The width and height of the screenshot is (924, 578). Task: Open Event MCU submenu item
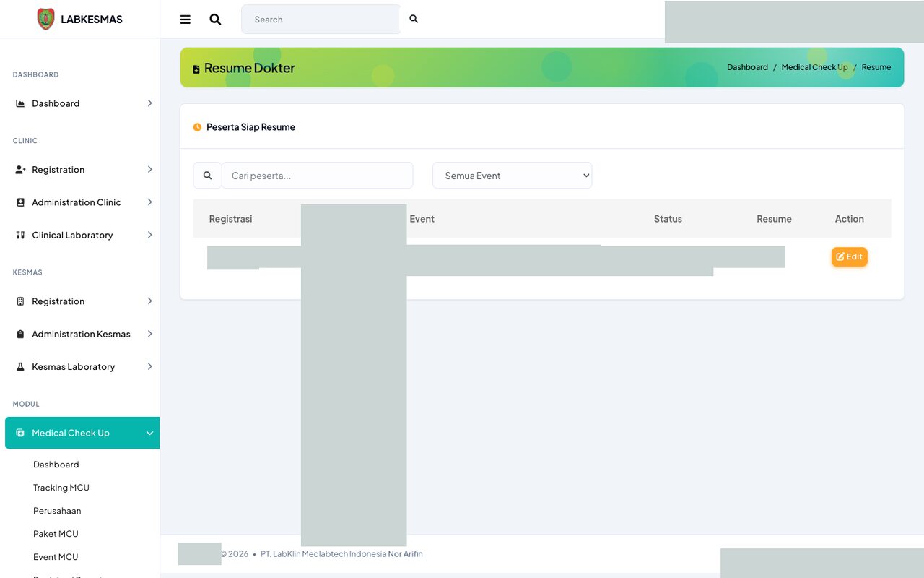56,557
